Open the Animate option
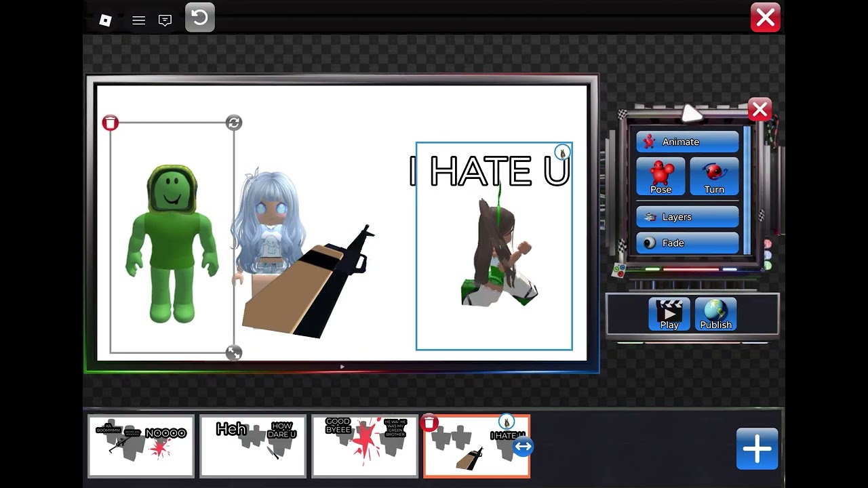The image size is (868, 488). pos(688,142)
